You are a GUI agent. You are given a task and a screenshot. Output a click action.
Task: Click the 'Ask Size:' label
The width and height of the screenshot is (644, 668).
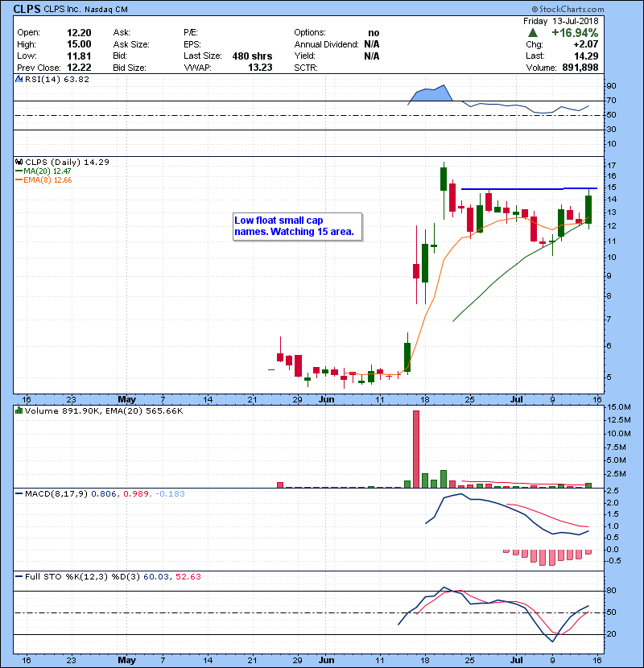[x=131, y=44]
